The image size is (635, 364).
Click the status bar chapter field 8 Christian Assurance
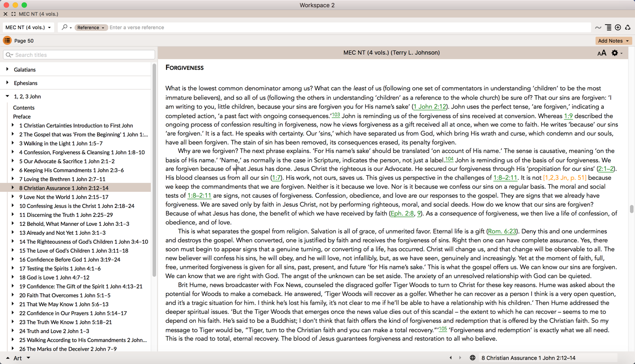point(548,358)
